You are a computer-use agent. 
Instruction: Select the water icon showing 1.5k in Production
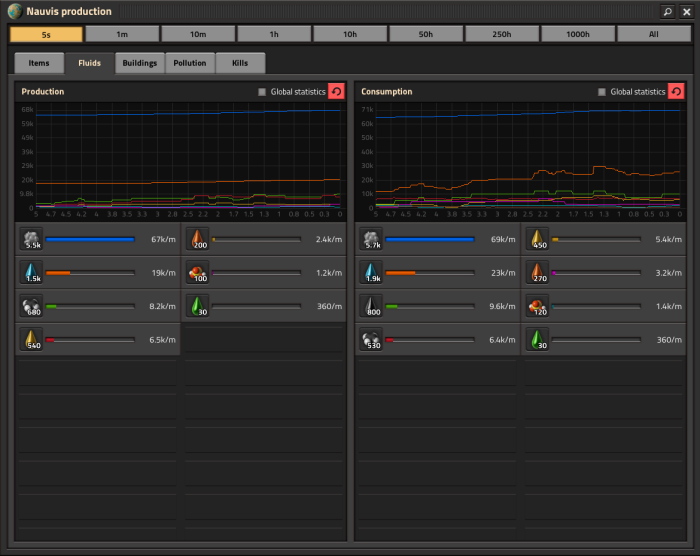(x=32, y=273)
